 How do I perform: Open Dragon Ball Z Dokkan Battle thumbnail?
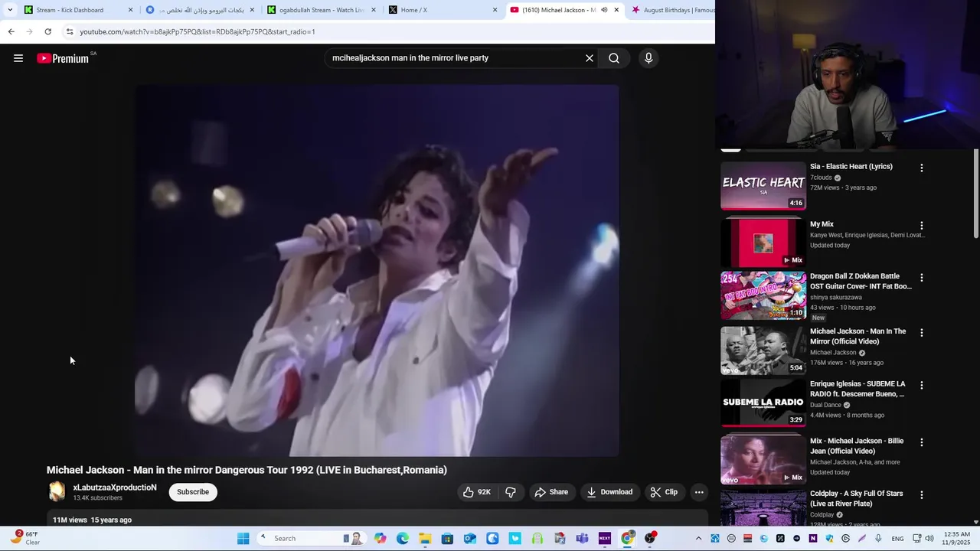[763, 295]
